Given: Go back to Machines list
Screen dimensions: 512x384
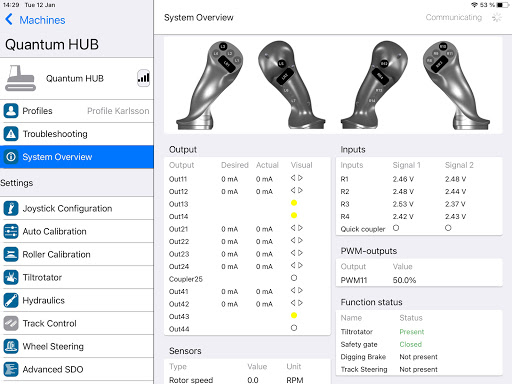Looking at the screenshot, I should coord(35,20).
